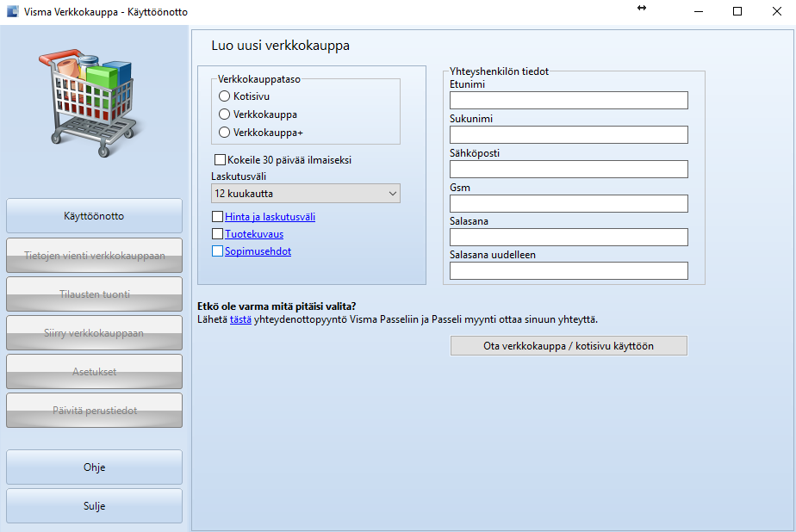Select Käyttöönotto in the sidebar
796x532 pixels.
[95, 215]
